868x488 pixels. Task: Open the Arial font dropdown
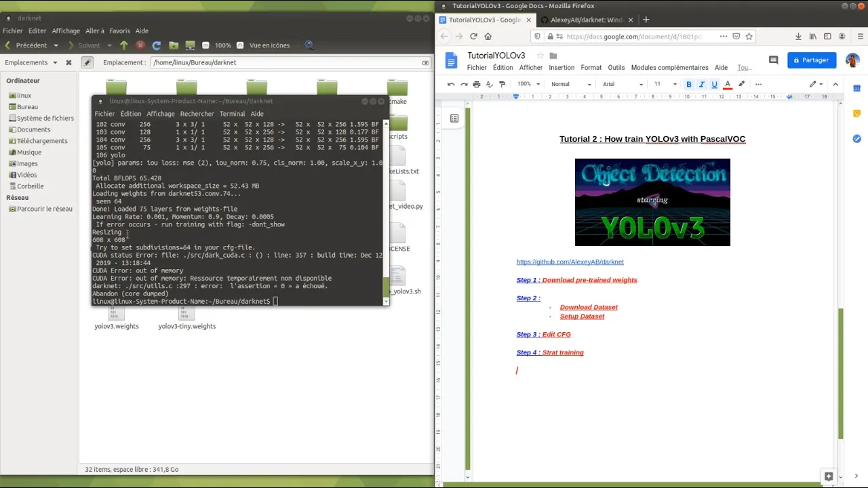pos(623,84)
